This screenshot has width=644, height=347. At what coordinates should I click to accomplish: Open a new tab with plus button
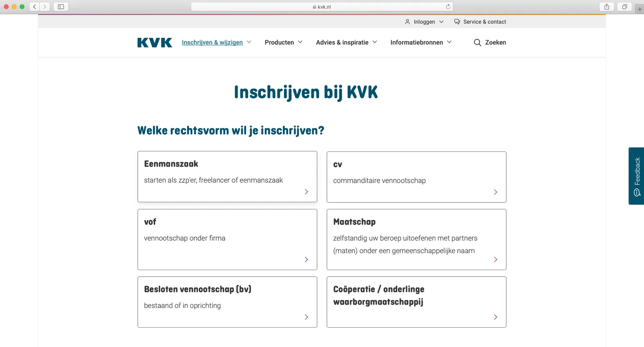(x=640, y=9)
